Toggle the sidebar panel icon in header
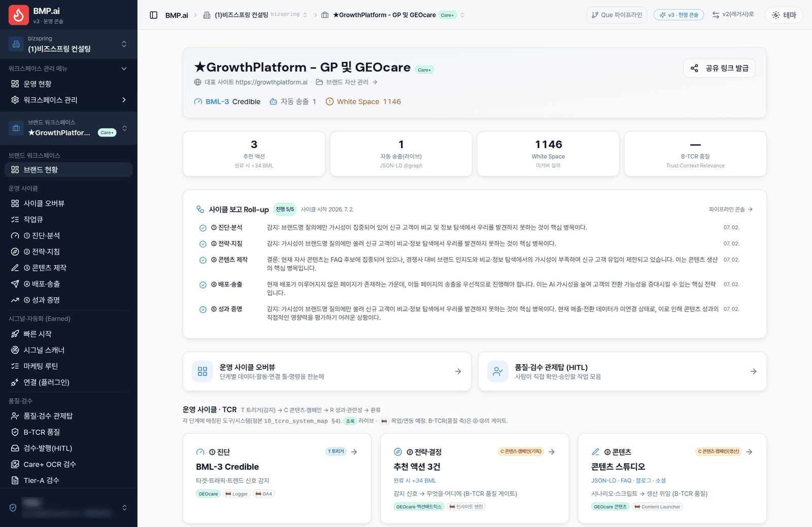 click(154, 15)
